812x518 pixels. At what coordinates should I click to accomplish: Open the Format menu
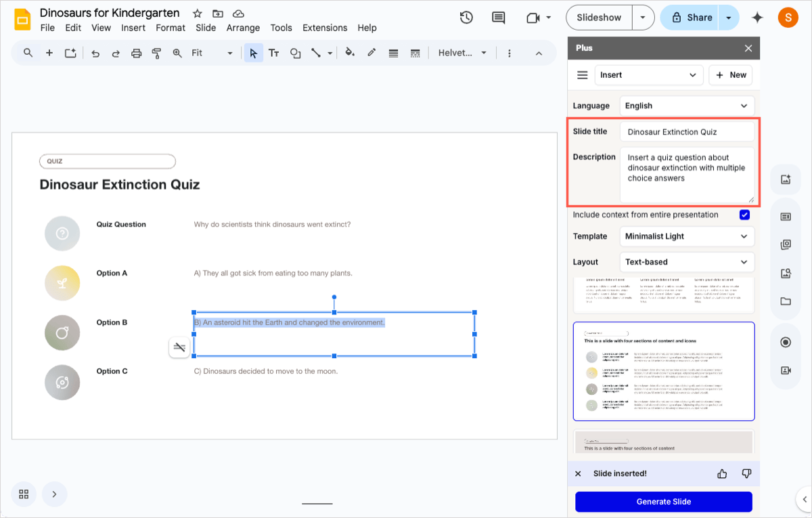tap(171, 28)
